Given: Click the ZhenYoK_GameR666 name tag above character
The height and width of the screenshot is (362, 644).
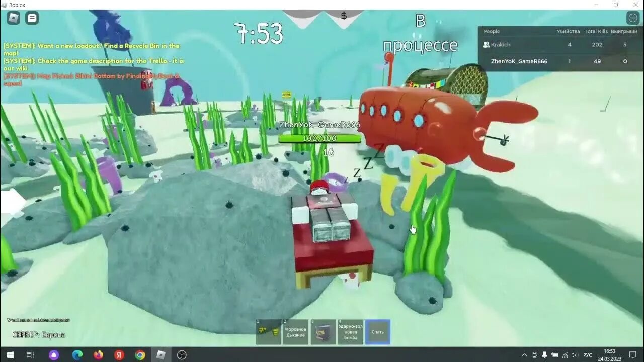Looking at the screenshot, I should pyautogui.click(x=319, y=125).
